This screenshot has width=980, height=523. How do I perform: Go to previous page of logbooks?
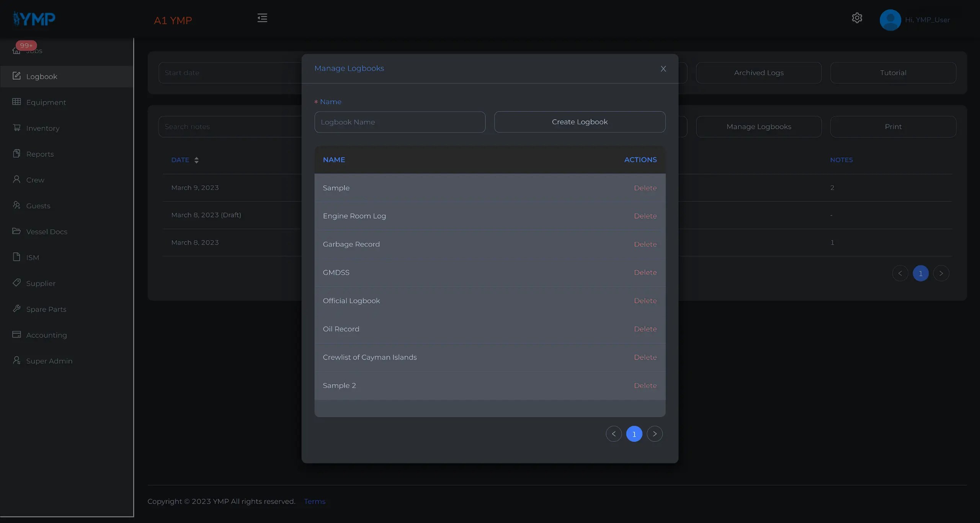point(613,433)
